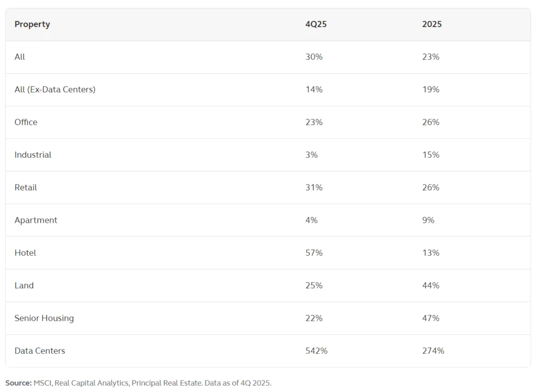Click the 542% Data Centers 4Q25 value
Image resolution: width=537 pixels, height=392 pixels.
[316, 351]
